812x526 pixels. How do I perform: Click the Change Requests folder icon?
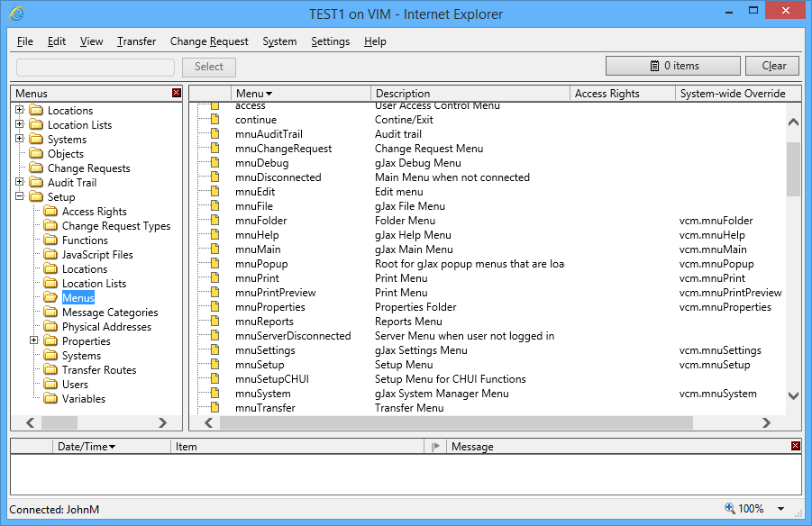pos(36,168)
